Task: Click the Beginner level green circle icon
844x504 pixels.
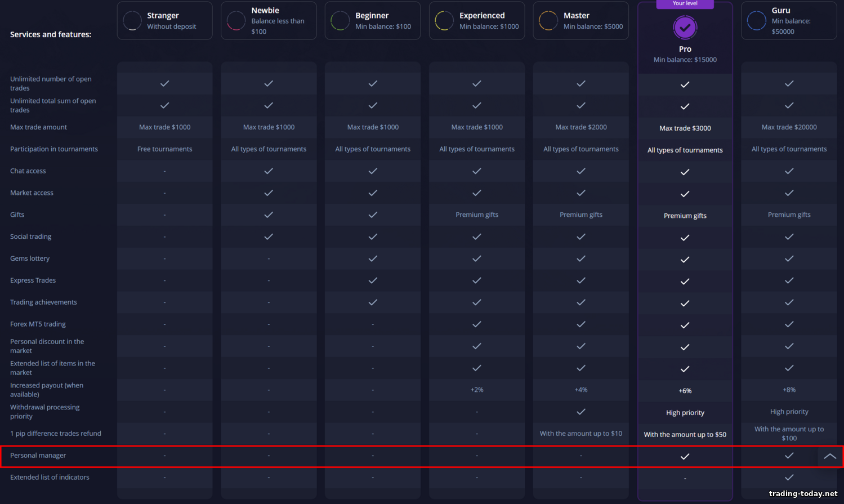Action: click(340, 21)
